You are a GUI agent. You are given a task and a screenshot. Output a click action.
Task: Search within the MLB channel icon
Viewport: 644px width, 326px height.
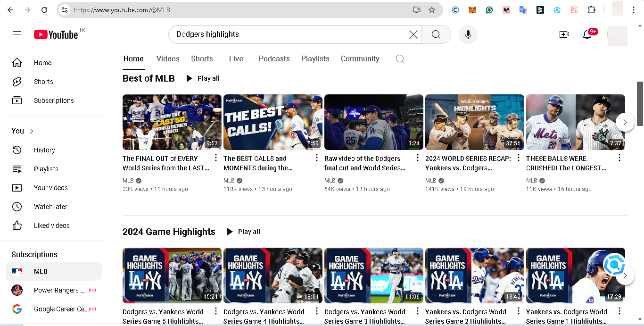400,59
